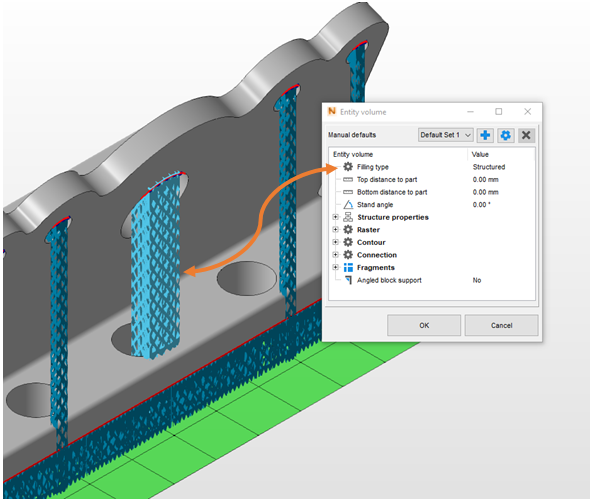The width and height of the screenshot is (590, 502).
Task: Open the blue gear settings icon
Action: pos(505,135)
